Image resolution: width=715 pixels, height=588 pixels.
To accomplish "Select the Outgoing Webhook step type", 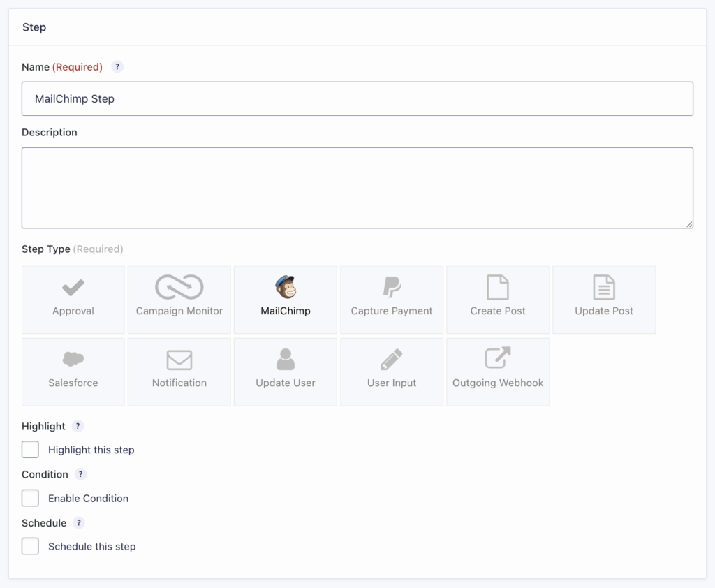I will [497, 372].
